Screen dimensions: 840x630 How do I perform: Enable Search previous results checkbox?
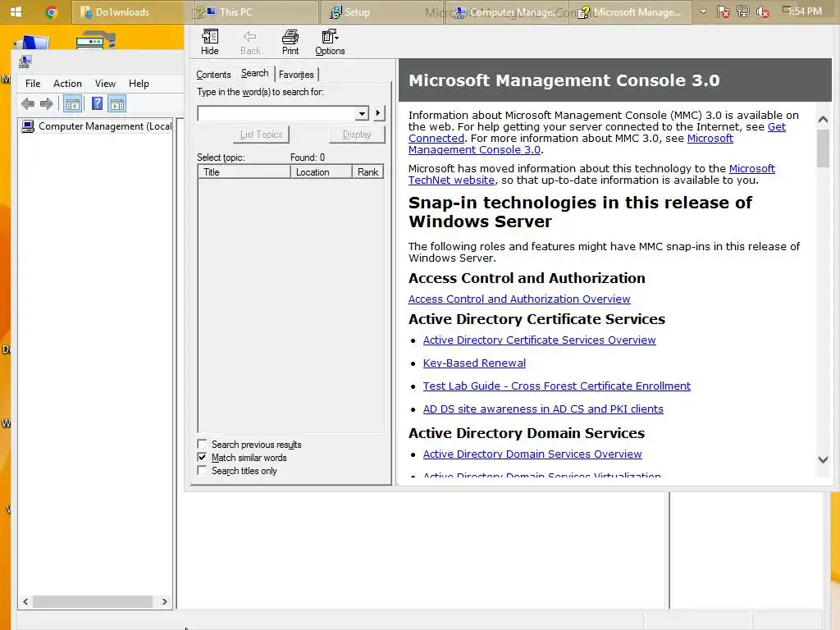(x=202, y=444)
